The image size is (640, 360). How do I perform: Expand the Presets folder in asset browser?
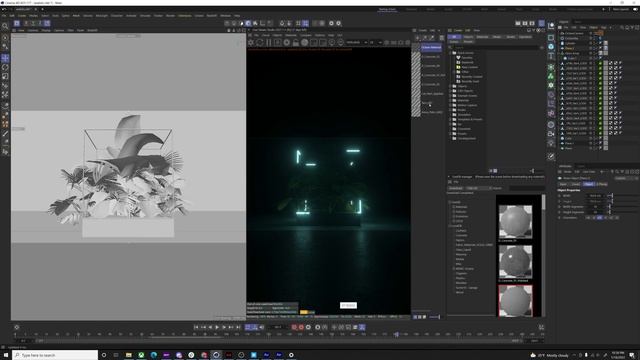(451, 133)
